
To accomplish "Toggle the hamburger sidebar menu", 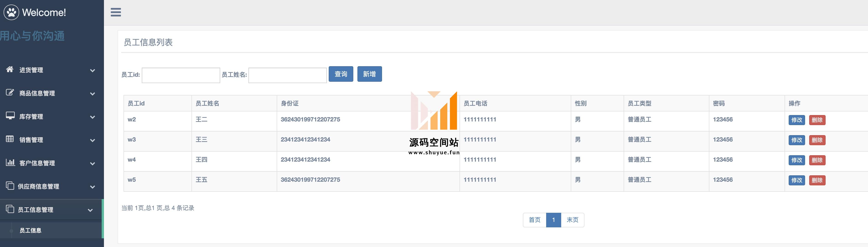I will point(116,13).
